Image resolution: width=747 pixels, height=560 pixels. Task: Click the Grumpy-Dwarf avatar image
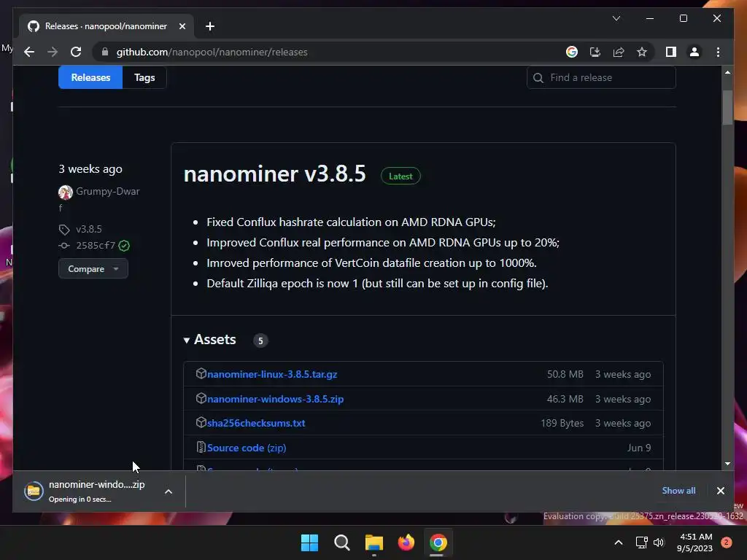click(x=65, y=192)
